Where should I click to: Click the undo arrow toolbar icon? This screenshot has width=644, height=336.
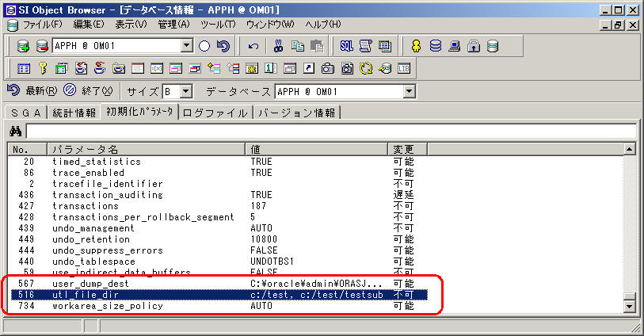(x=253, y=46)
